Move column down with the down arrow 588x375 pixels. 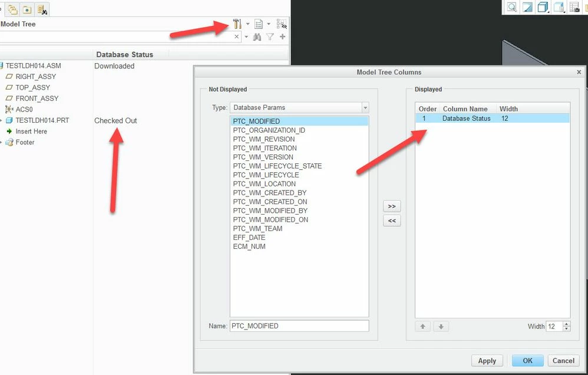(441, 327)
